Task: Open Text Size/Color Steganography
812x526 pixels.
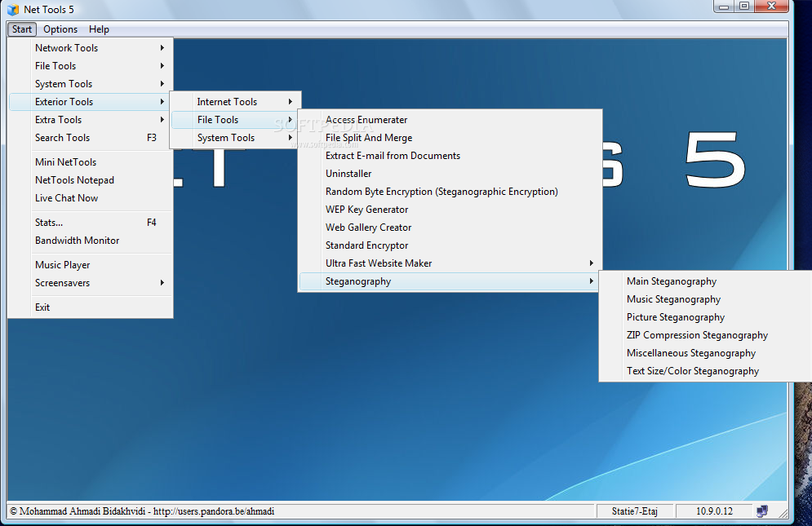Action: coord(707,371)
